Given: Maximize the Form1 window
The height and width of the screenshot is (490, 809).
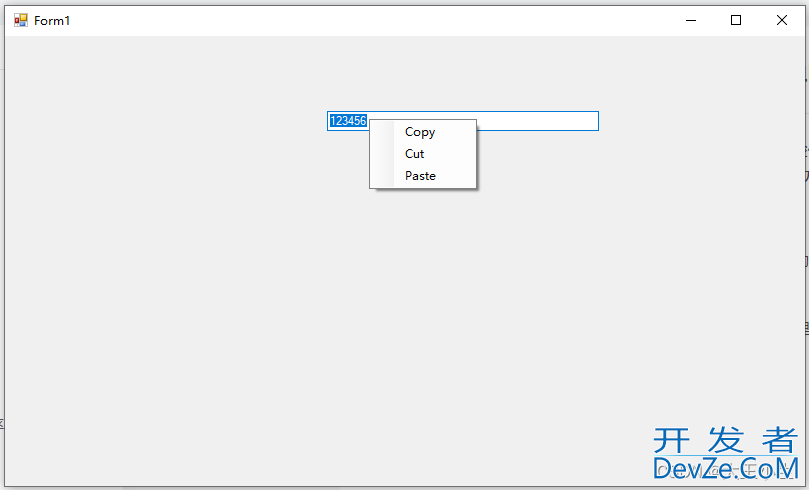Looking at the screenshot, I should coord(736,20).
